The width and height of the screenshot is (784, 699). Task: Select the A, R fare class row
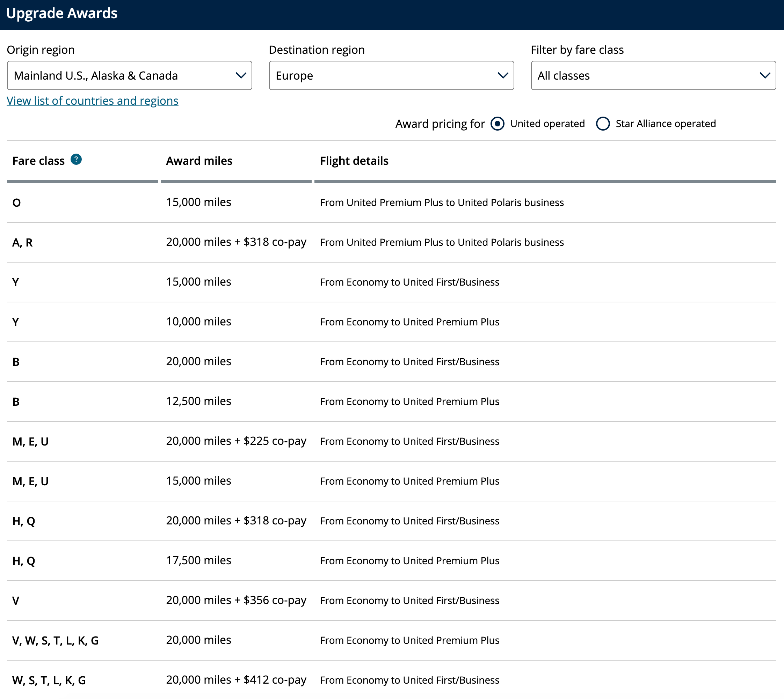coord(22,242)
